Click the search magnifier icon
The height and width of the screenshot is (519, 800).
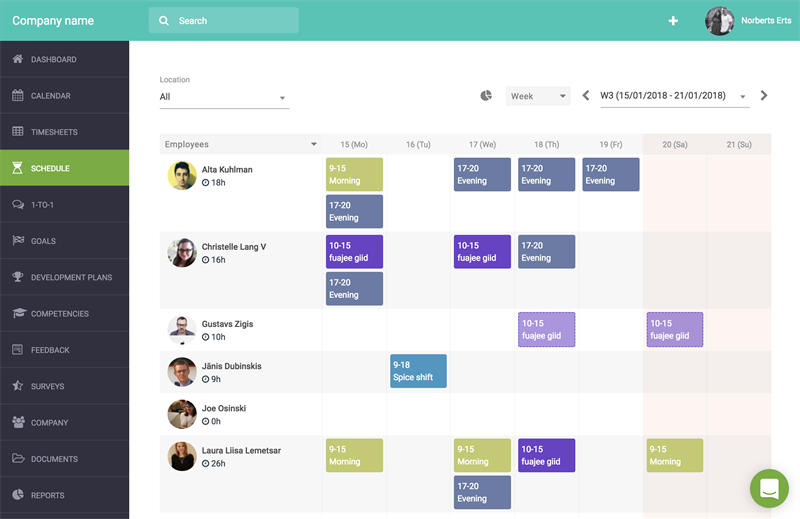click(x=164, y=20)
